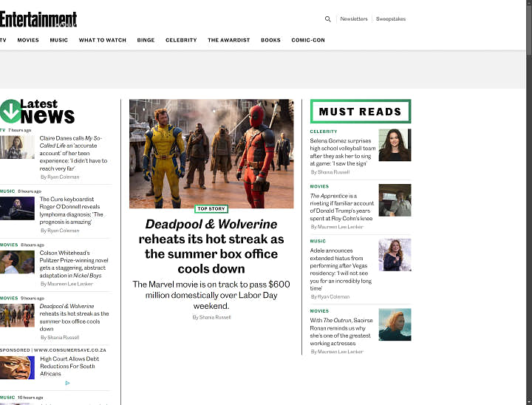532x405 pixels.
Task: Click the SPONSORED consumersave.co.za label
Action: (x=53, y=350)
